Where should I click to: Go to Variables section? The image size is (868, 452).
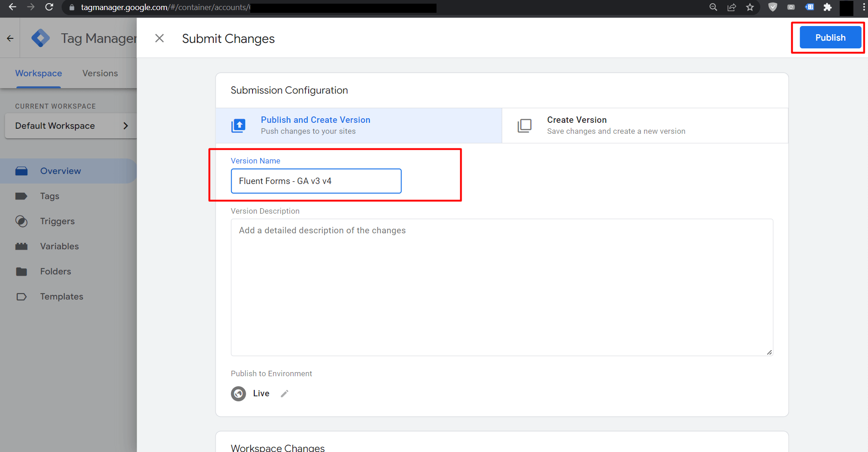click(x=59, y=247)
